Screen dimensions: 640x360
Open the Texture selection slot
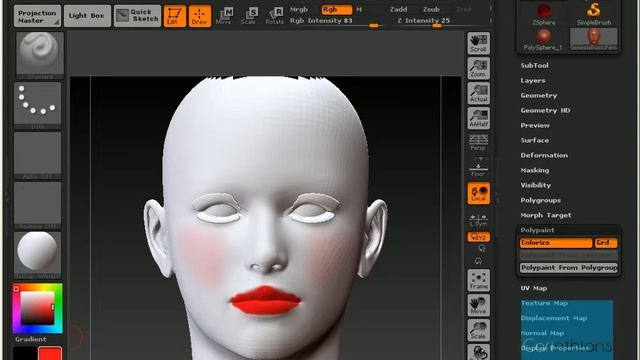coord(38,205)
